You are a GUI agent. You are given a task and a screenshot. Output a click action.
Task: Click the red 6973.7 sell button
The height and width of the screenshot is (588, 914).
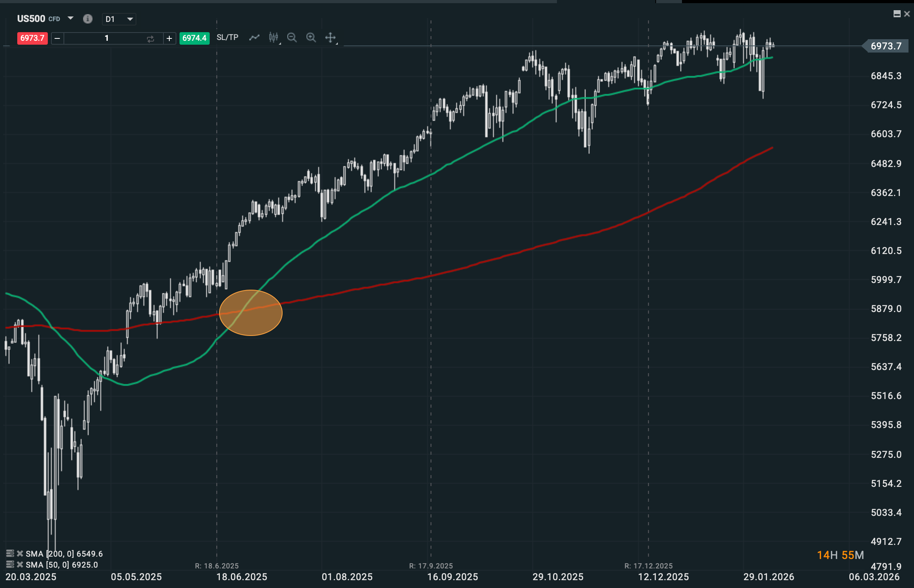point(32,38)
